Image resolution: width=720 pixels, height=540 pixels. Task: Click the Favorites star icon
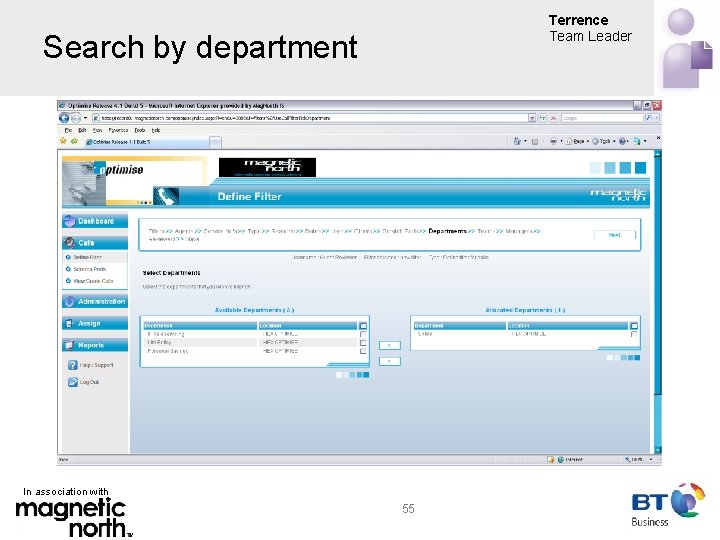[x=63, y=141]
